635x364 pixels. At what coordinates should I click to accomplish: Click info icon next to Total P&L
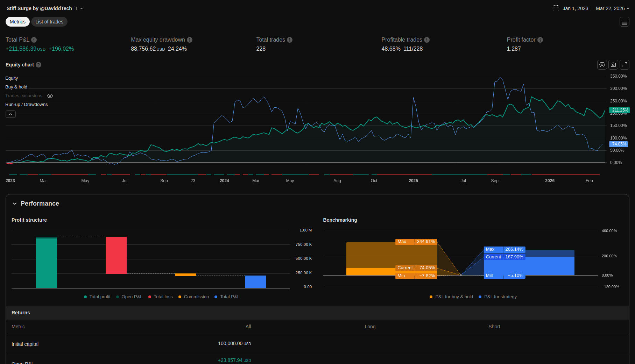tap(34, 40)
